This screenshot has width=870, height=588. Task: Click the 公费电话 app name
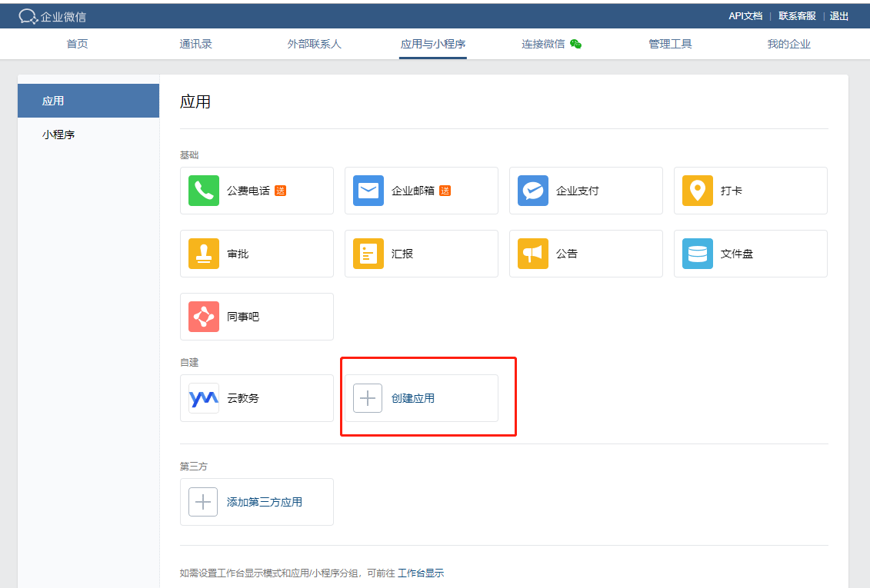(x=248, y=191)
